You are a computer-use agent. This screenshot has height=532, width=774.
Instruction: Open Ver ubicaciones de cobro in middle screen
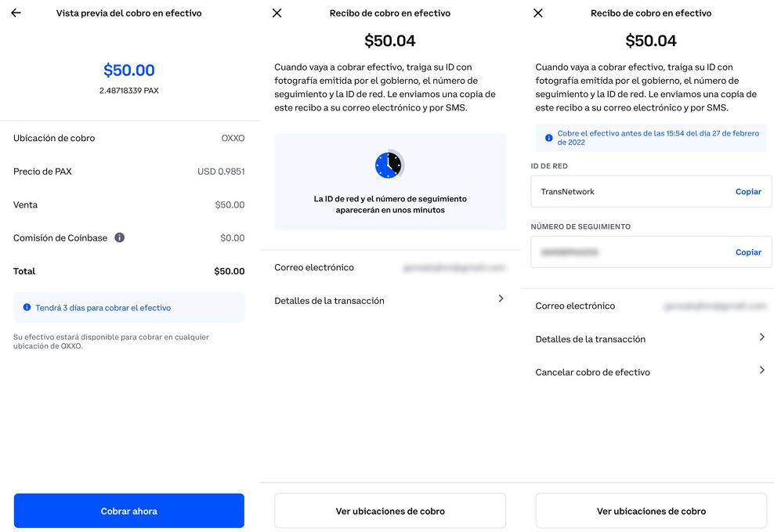click(x=390, y=511)
